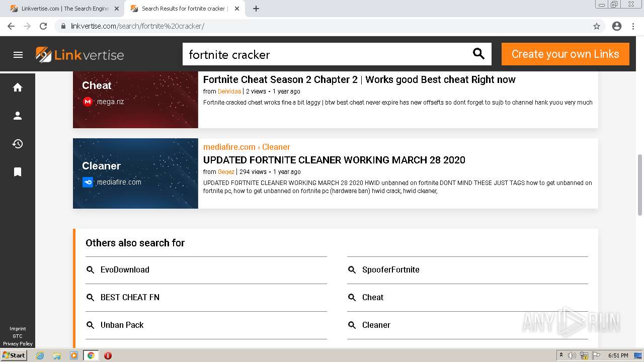Screen dimensions: 644x362
Task: Open the Fortnite Cheat Season 2 Chapter 2 result
Action: (x=359, y=79)
